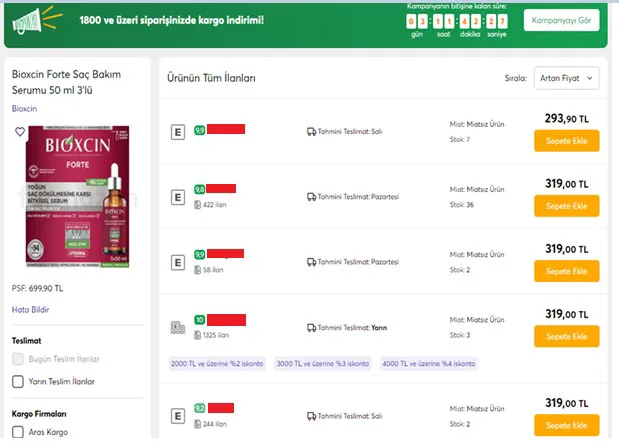619x447 pixels.
Task: Click 293,90 TL price
Action: pos(566,118)
